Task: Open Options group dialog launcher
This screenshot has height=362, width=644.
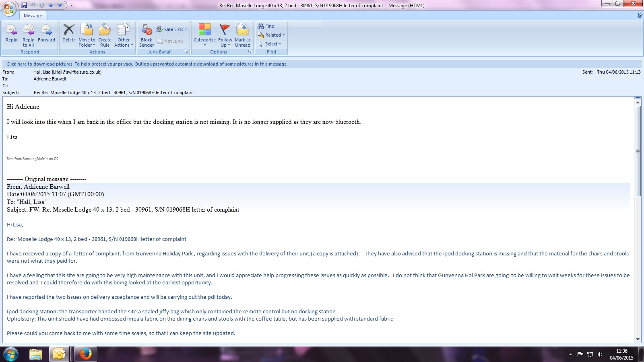Action: (x=250, y=51)
